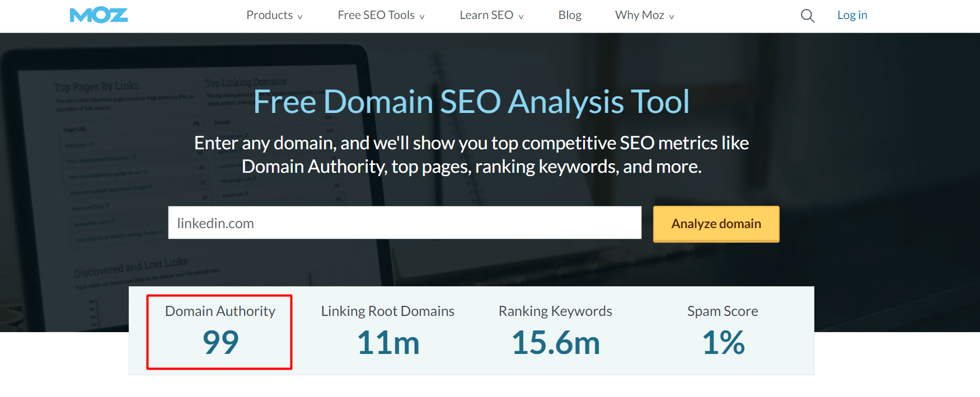Screen dimensions: 980x397
Task: Expand the Products dropdown chevron
Action: click(300, 17)
